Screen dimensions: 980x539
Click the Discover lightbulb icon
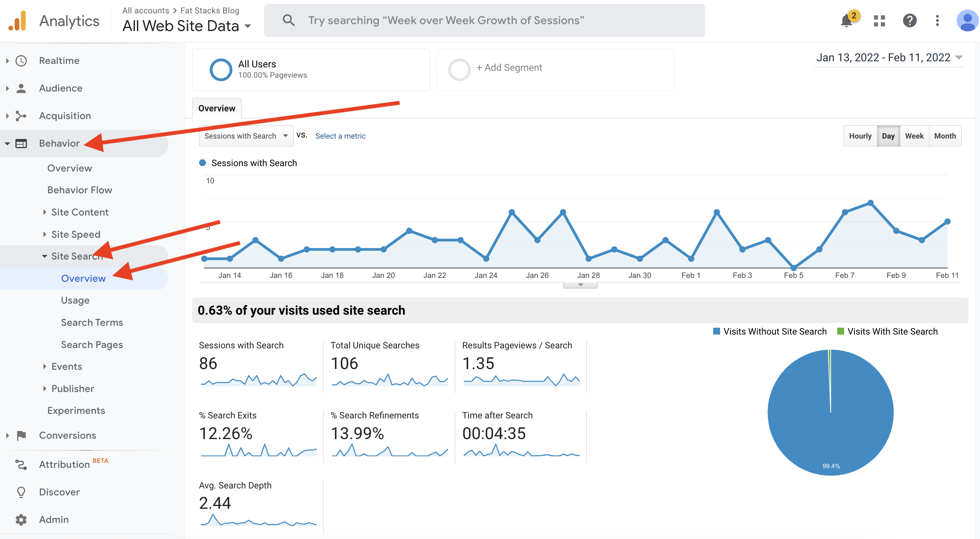21,492
